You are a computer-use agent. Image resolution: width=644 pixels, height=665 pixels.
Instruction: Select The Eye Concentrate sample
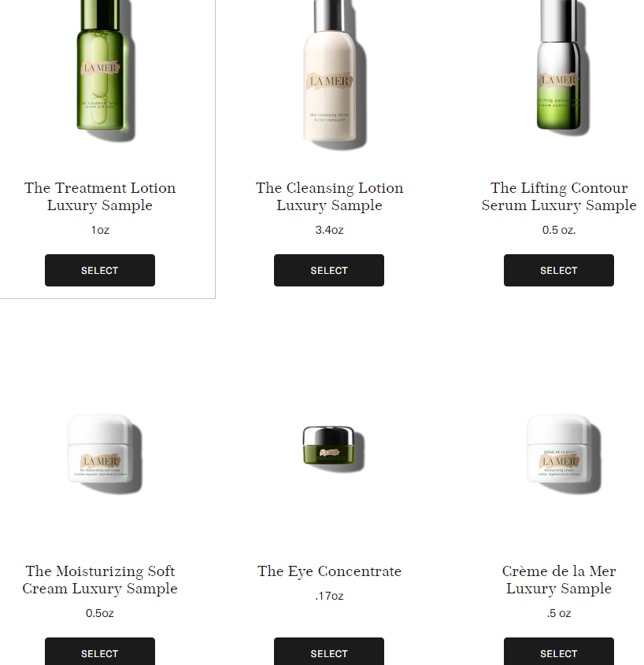tap(329, 652)
